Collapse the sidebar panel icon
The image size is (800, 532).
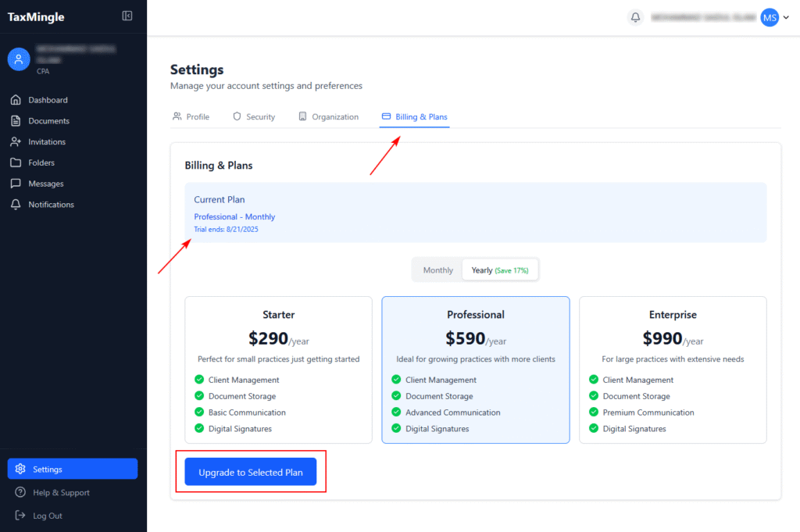pos(127,16)
